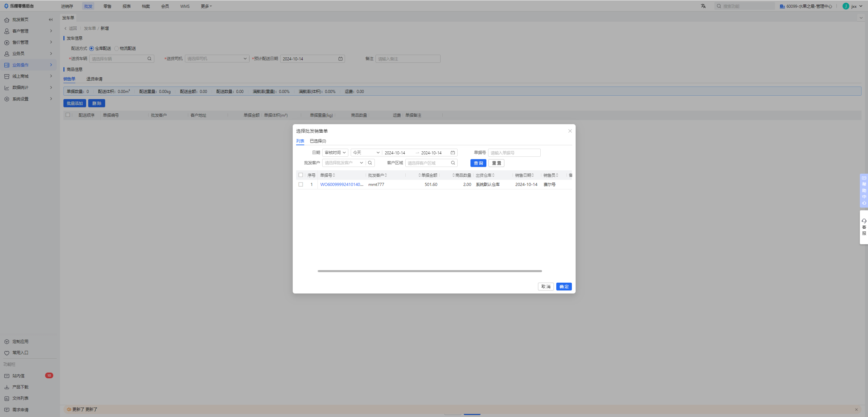This screenshot has height=417, width=868.
Task: Click the 文件列表 file icon
Action: (x=6, y=398)
